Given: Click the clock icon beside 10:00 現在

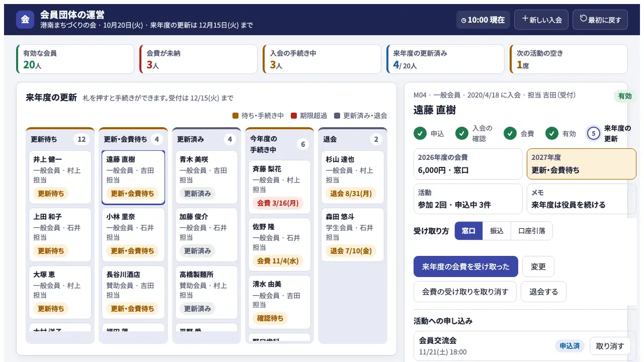Looking at the screenshot, I should [x=464, y=20].
